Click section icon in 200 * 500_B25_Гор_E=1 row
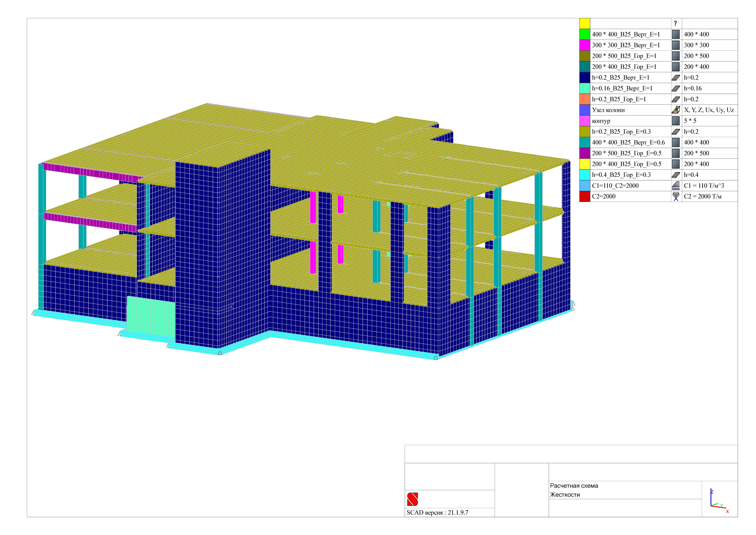 pos(676,56)
